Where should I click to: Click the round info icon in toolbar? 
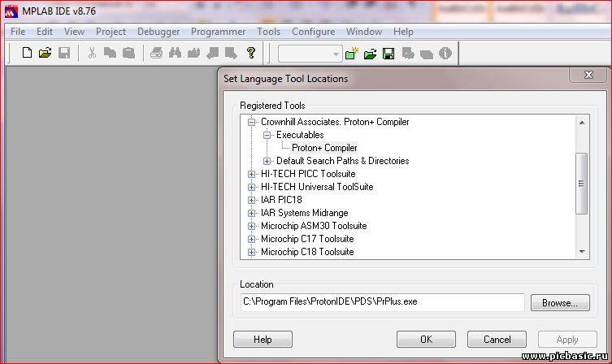coord(445,53)
